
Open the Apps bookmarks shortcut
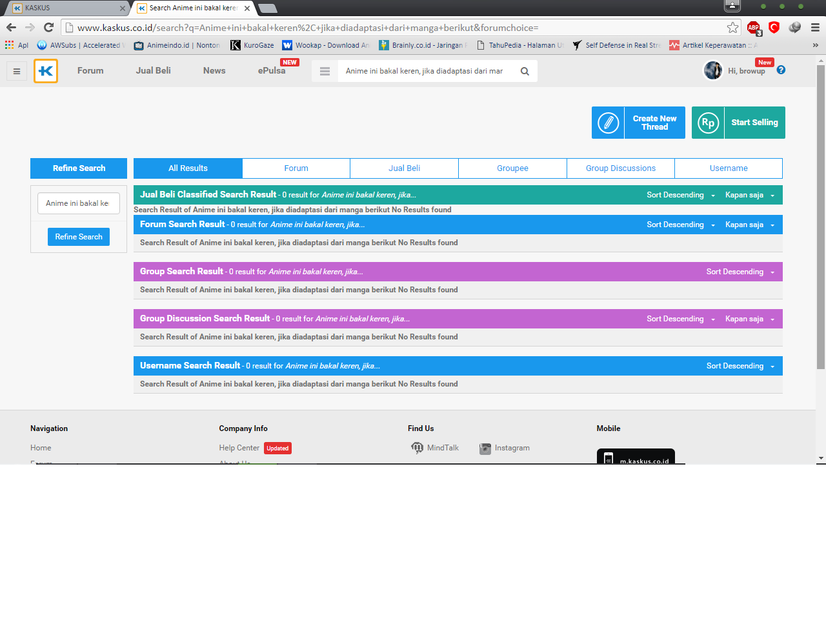point(17,45)
